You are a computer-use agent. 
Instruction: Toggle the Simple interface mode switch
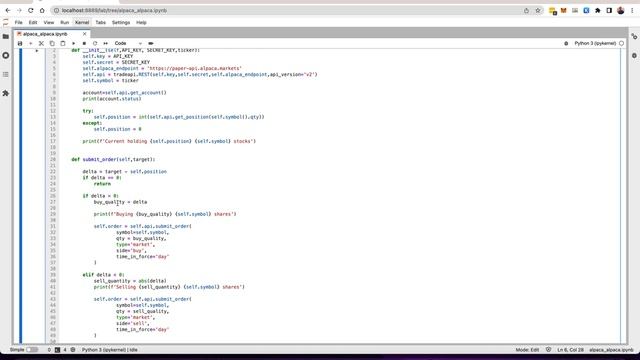32,350
